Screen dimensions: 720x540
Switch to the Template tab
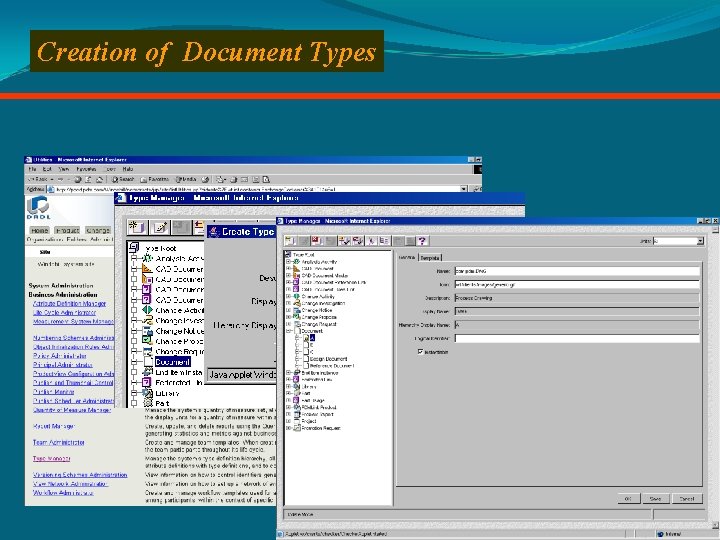[x=429, y=257]
